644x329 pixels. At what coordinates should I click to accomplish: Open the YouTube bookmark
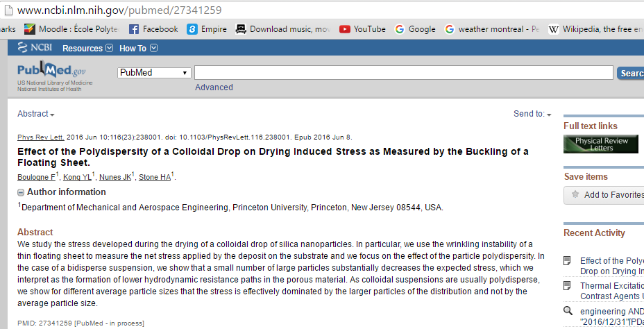[x=362, y=29]
